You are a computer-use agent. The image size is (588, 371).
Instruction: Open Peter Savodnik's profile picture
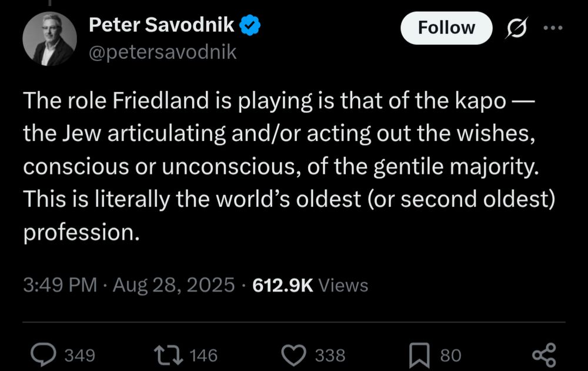point(49,38)
